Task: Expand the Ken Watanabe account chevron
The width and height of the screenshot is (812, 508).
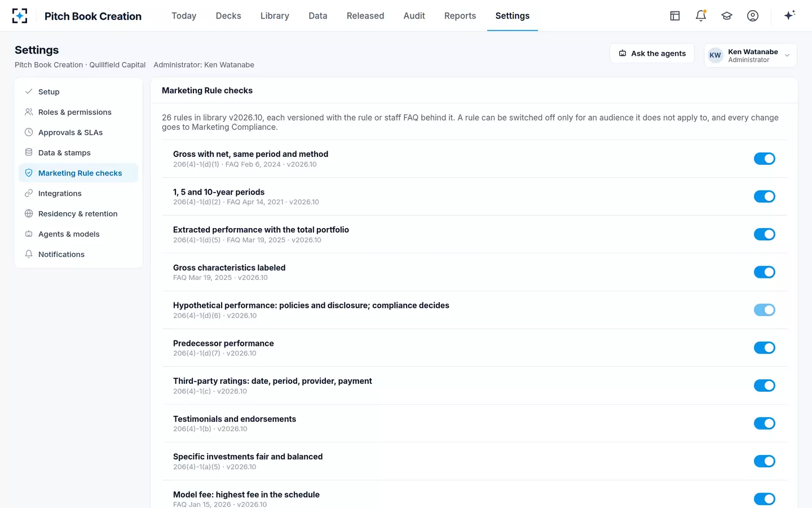Action: click(x=787, y=55)
